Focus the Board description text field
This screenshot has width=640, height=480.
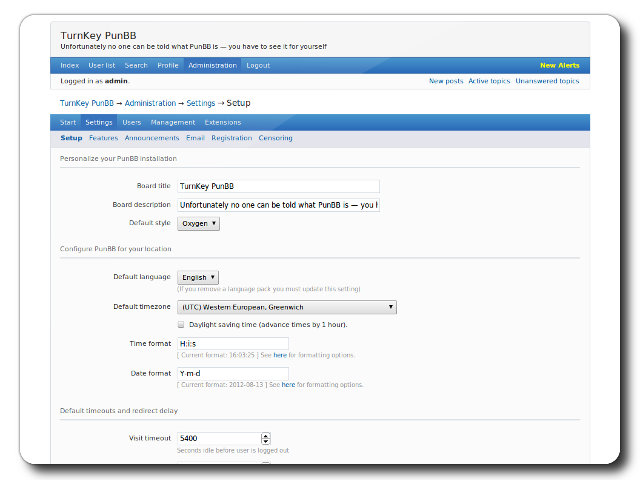tap(278, 205)
